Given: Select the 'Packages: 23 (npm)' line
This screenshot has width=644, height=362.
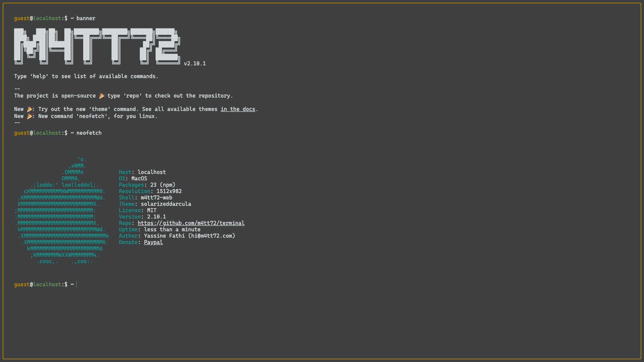Looking at the screenshot, I should 147,185.
